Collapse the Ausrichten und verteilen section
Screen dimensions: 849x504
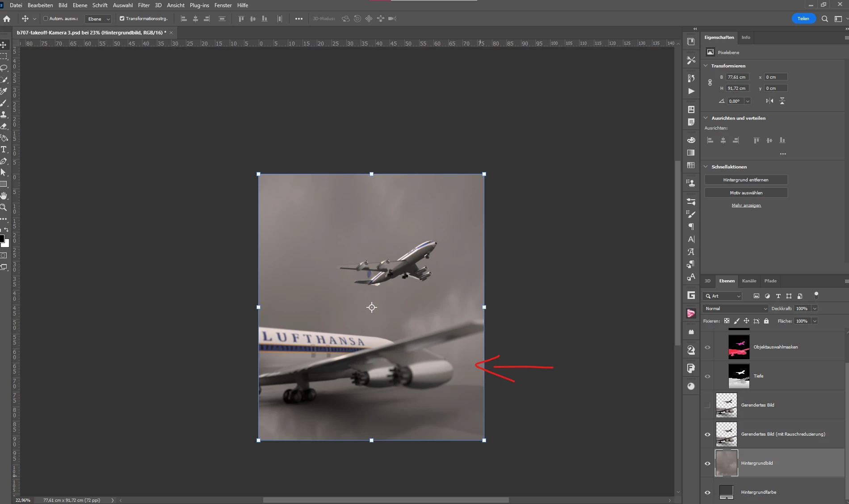(706, 118)
